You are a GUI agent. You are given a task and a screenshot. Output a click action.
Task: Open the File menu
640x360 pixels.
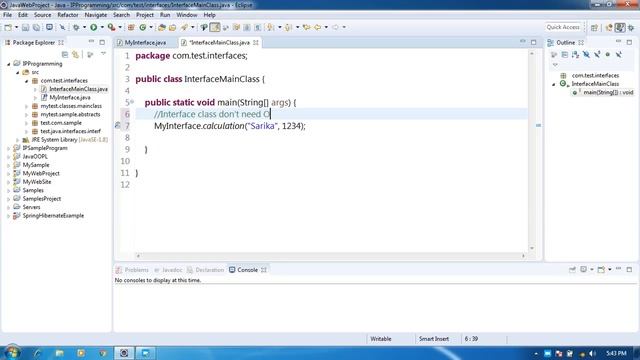[x=7, y=15]
